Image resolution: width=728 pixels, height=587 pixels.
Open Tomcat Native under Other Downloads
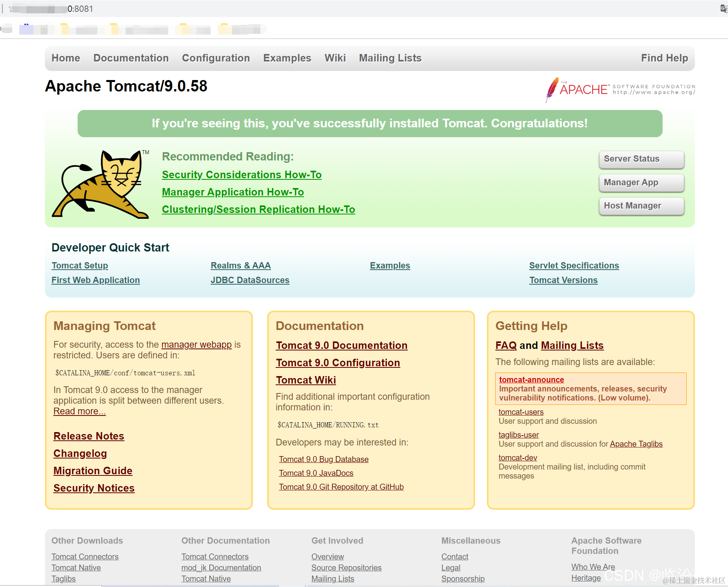pyautogui.click(x=76, y=568)
